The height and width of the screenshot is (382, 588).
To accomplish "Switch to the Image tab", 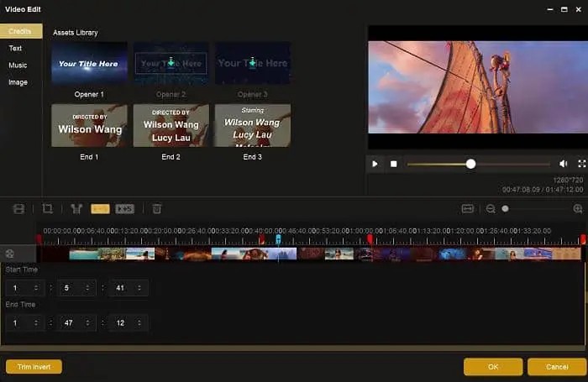I will coord(18,82).
